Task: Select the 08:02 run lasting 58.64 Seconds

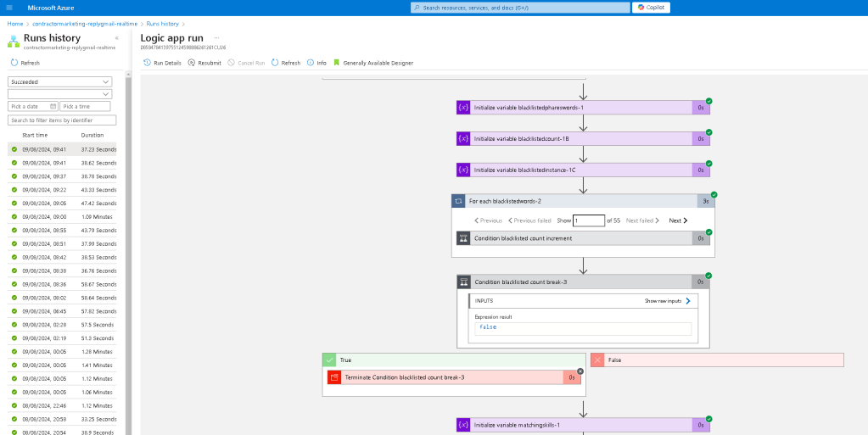Action: tap(62, 298)
